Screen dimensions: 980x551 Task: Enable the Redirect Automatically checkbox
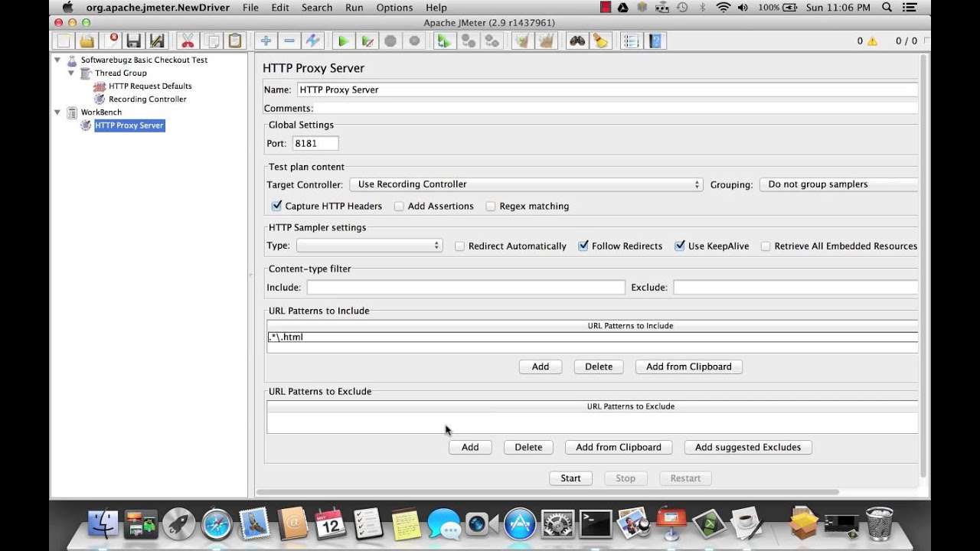pos(459,246)
